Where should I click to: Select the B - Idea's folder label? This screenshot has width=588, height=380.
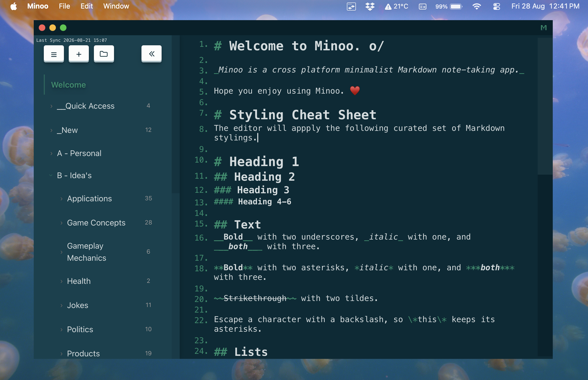tap(74, 175)
